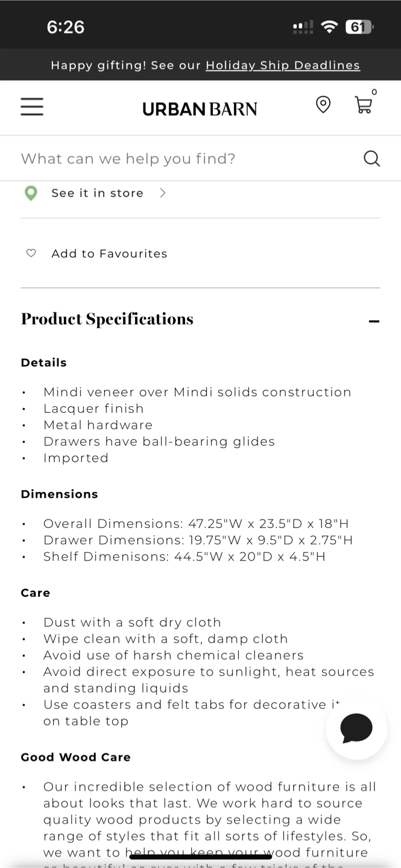This screenshot has height=868, width=401.
Task: Tap the See it in store label
Action: (x=97, y=193)
